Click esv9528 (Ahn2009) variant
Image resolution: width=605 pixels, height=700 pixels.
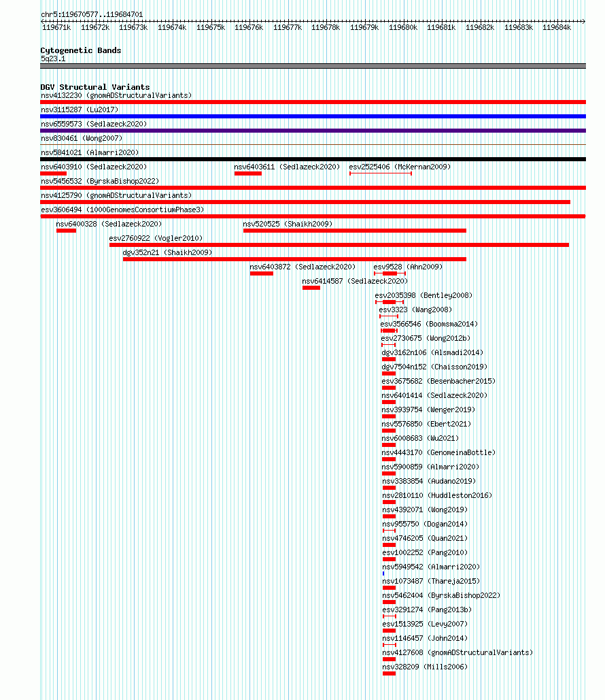(408, 267)
